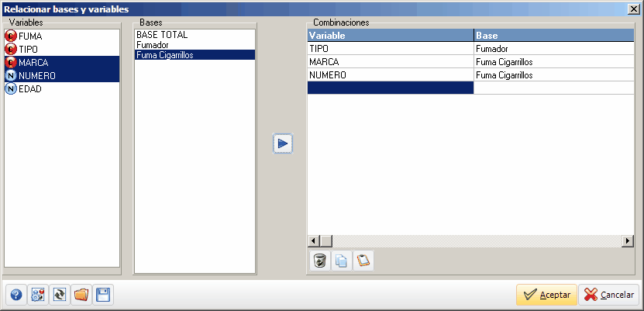Select the NUMERO cell in Combinaciones
This screenshot has width=644, height=311.
click(390, 74)
